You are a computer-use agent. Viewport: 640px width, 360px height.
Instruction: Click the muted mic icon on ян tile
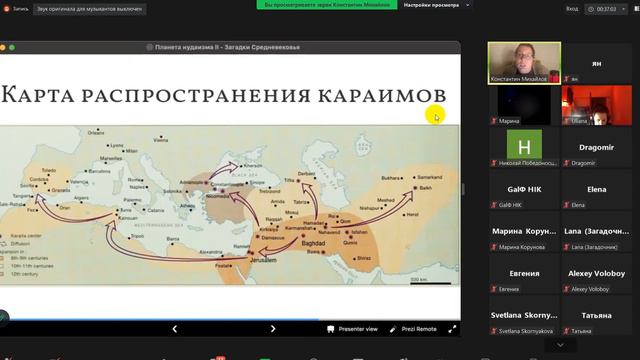[x=566, y=79]
